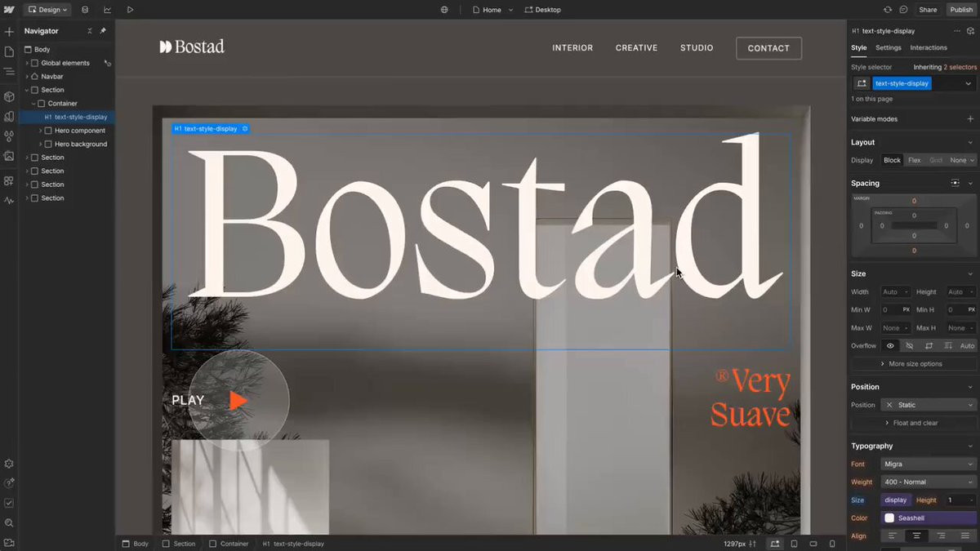Click the Webflow logo menu icon
Viewport: 980px width, 551px height.
pos(9,10)
